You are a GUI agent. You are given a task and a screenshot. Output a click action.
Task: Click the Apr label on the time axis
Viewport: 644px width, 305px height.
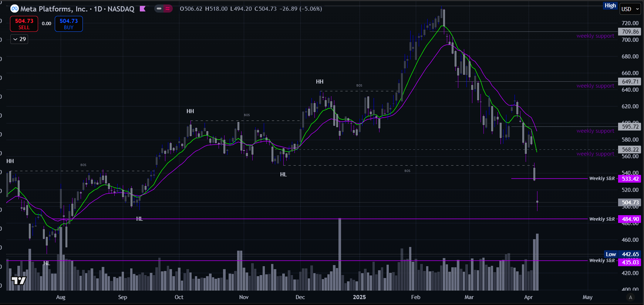pos(529,297)
